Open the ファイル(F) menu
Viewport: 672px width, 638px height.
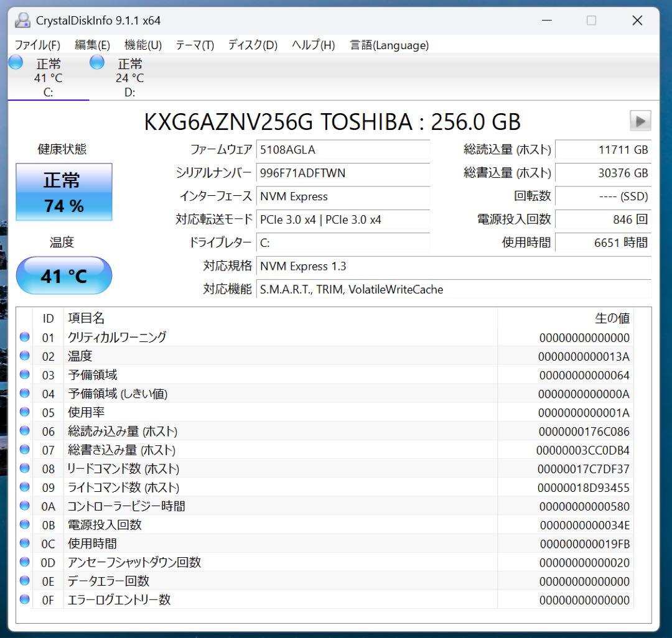[x=38, y=45]
